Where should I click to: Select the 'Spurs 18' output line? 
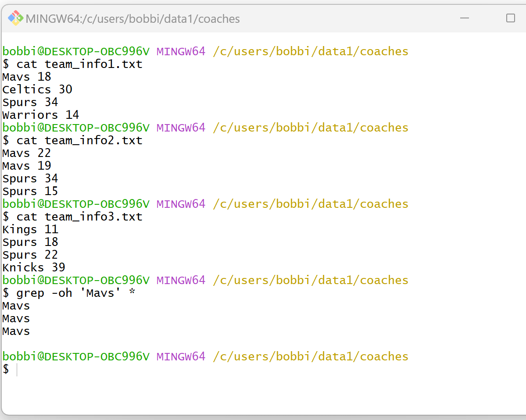[x=30, y=242]
